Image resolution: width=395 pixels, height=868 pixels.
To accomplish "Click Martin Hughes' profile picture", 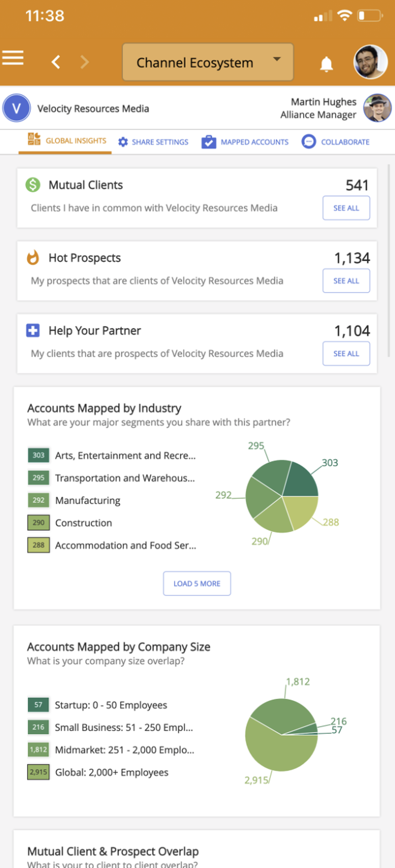I will pyautogui.click(x=376, y=108).
